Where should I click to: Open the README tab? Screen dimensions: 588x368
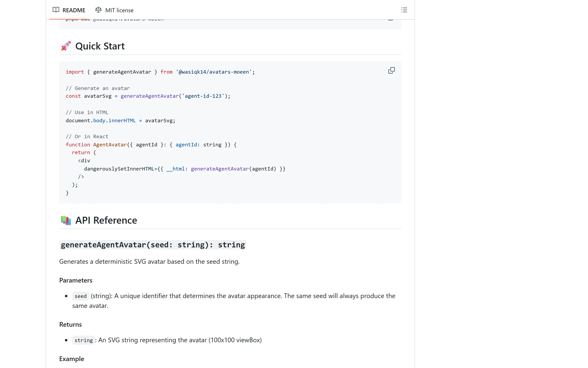pos(69,10)
